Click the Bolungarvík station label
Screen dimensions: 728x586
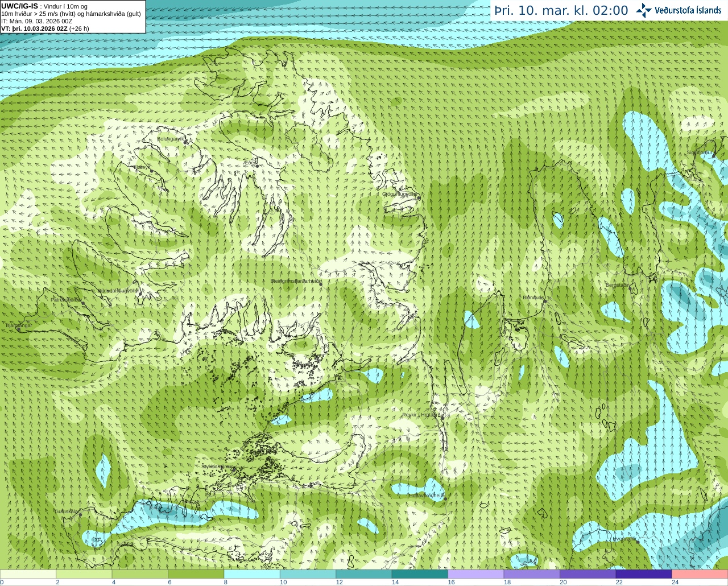pyautogui.click(x=171, y=139)
